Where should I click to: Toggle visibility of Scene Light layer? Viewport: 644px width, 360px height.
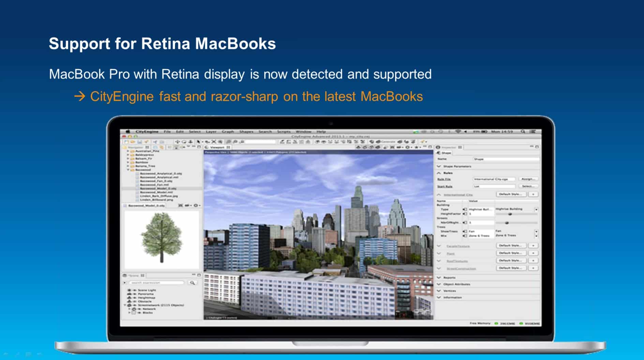pyautogui.click(x=134, y=290)
